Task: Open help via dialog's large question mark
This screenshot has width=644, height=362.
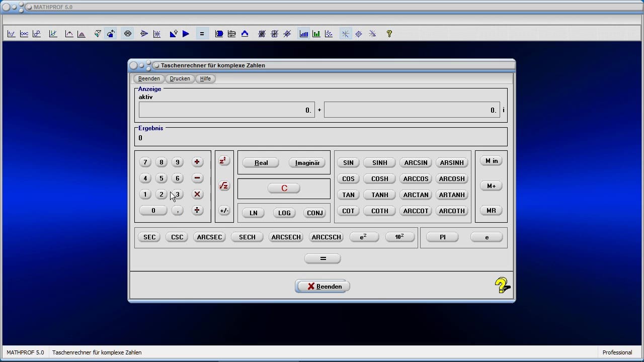Action: pos(502,286)
